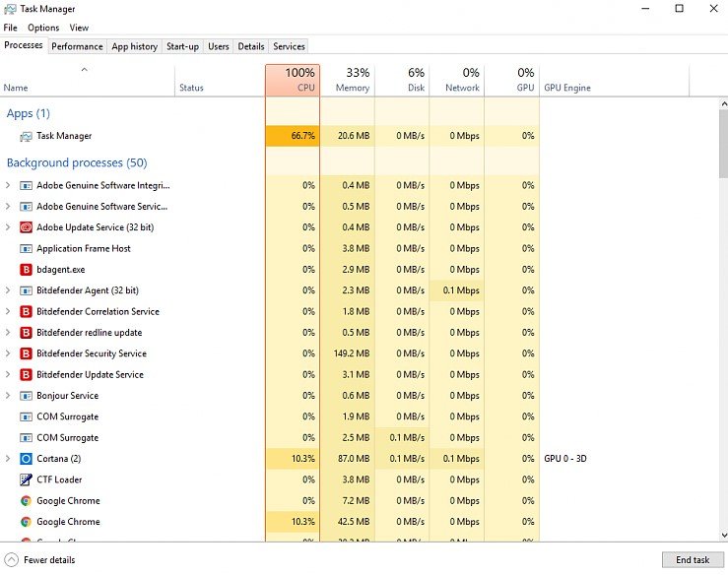The width and height of the screenshot is (728, 575).
Task: Click the Fewer details up-arrow icon
Action: pyautogui.click(x=12, y=560)
